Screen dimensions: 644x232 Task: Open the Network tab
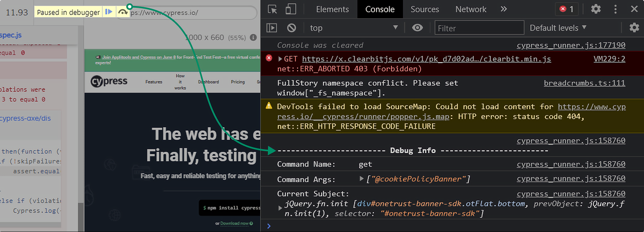pos(471,9)
